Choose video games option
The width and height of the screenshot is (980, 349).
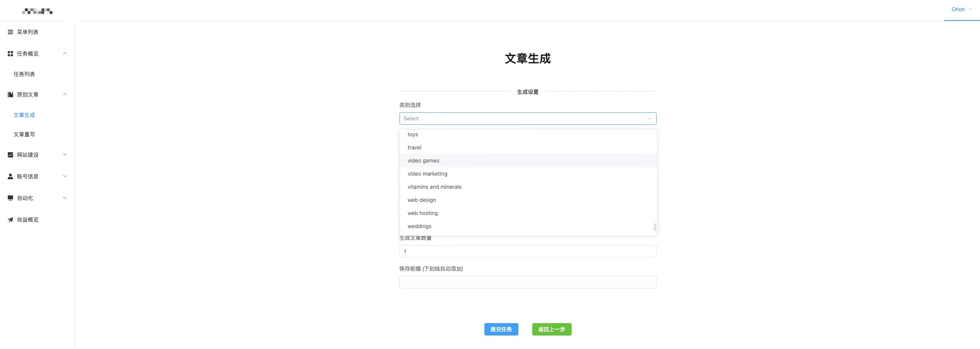coord(528,161)
